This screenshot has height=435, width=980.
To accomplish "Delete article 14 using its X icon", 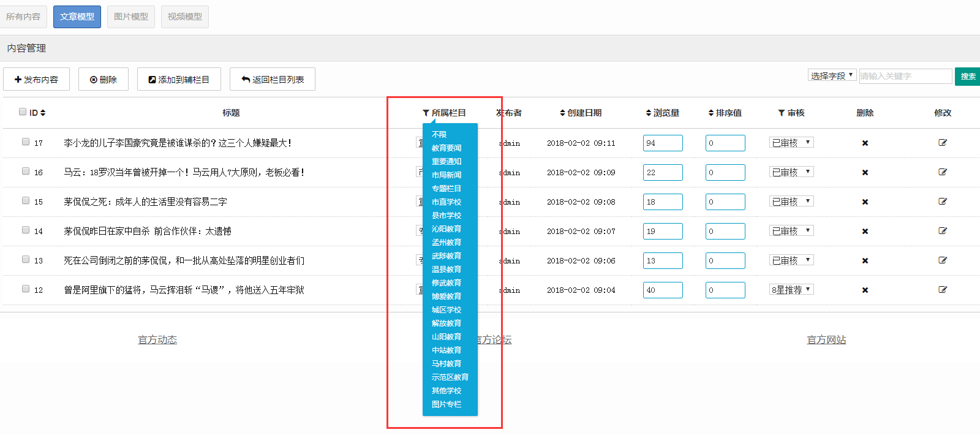I will click(865, 231).
